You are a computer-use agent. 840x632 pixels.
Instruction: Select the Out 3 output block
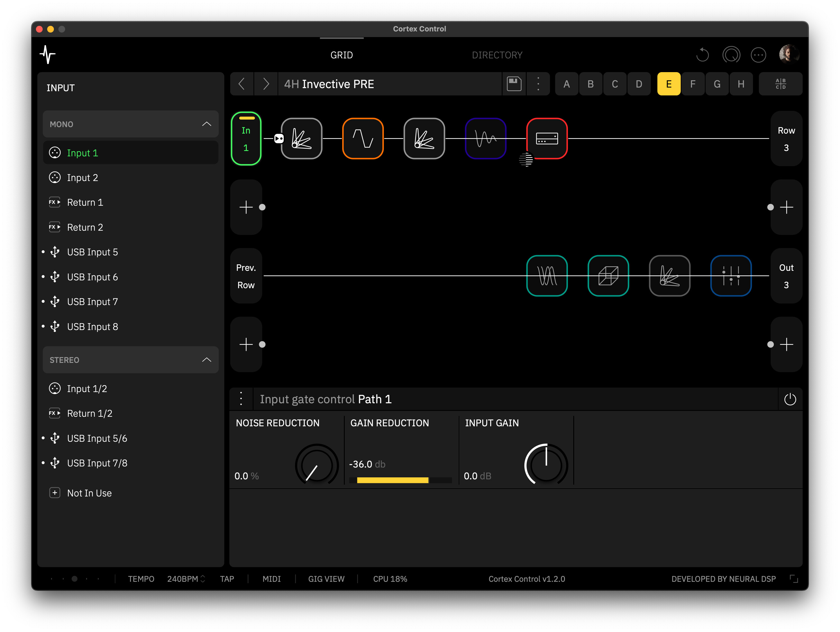[786, 276]
